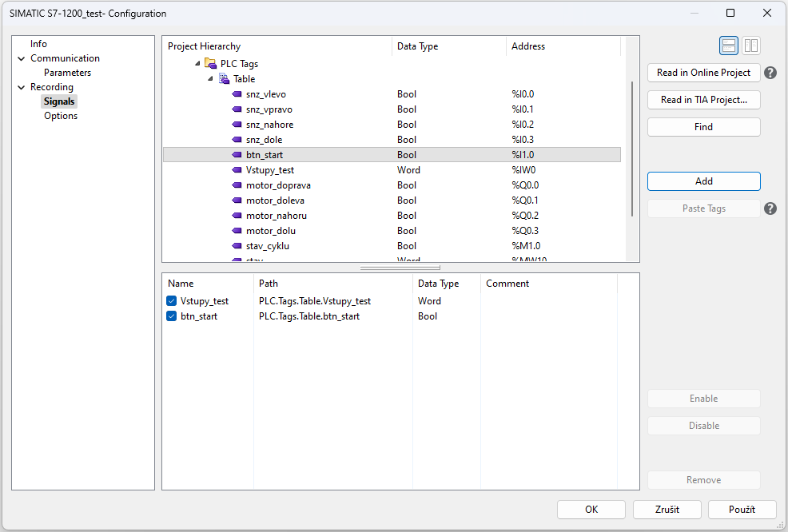Click Read in TIA Project button
The height and width of the screenshot is (532, 788).
[703, 100]
